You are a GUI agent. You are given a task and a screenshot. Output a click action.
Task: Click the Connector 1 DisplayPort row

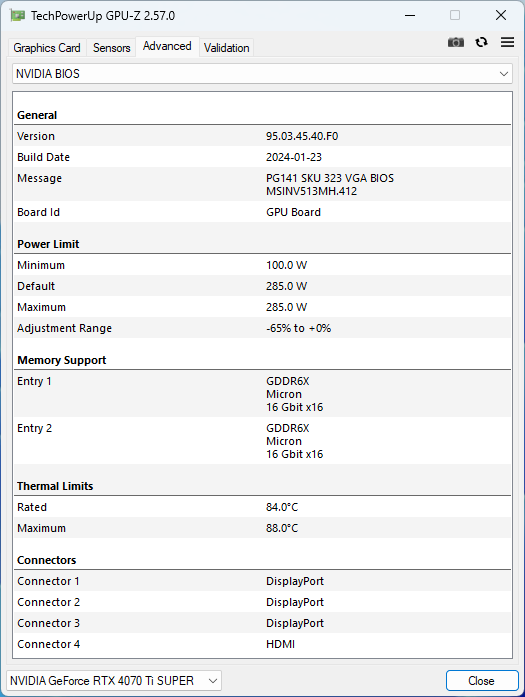[x=262, y=581]
